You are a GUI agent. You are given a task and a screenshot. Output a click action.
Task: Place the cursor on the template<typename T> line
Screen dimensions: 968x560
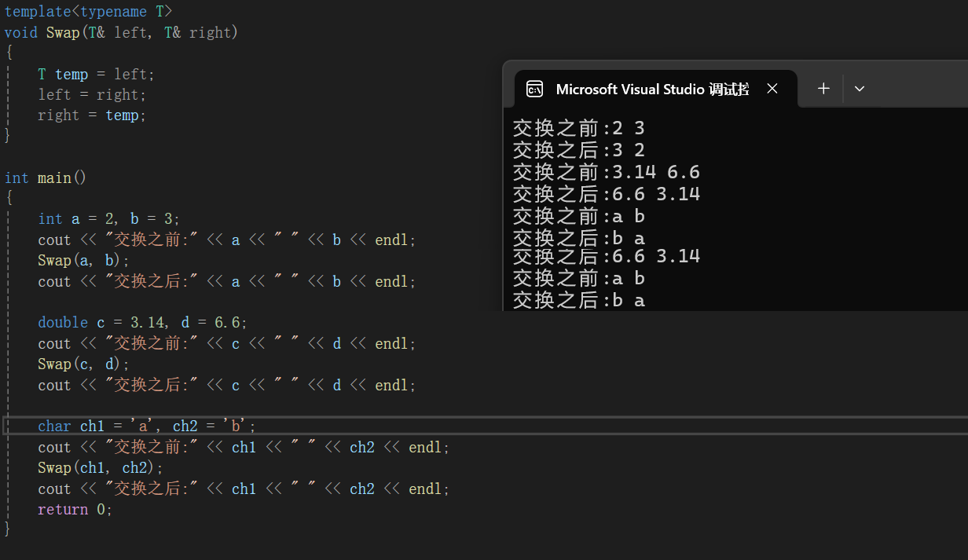88,12
